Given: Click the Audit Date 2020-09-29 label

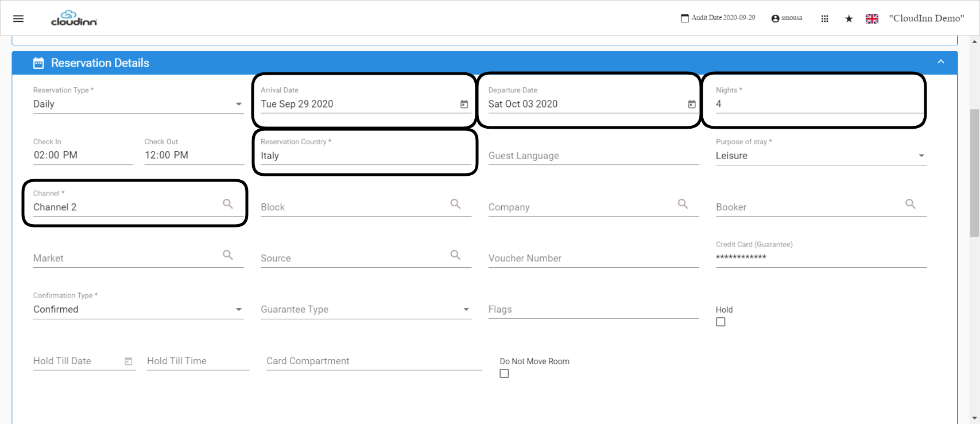Looking at the screenshot, I should click(x=718, y=18).
